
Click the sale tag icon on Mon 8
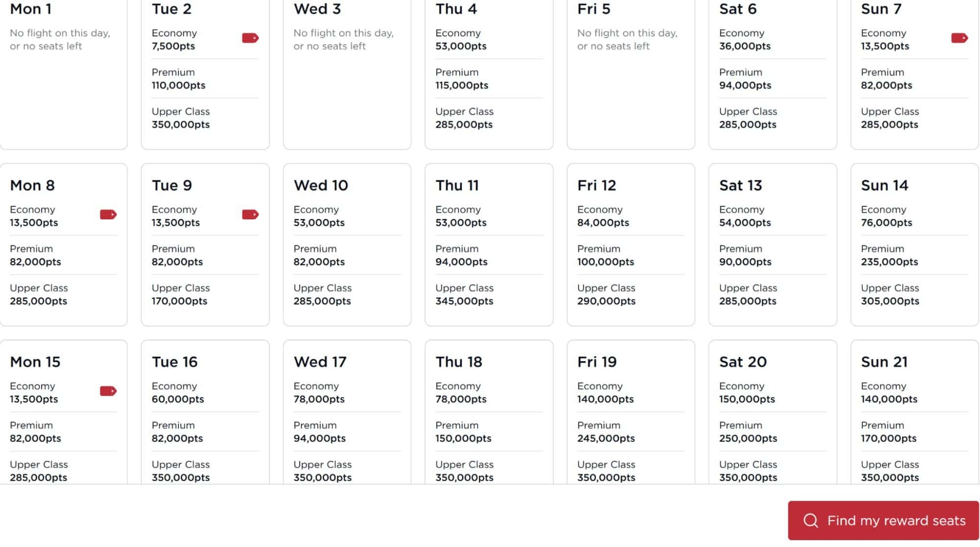click(109, 213)
